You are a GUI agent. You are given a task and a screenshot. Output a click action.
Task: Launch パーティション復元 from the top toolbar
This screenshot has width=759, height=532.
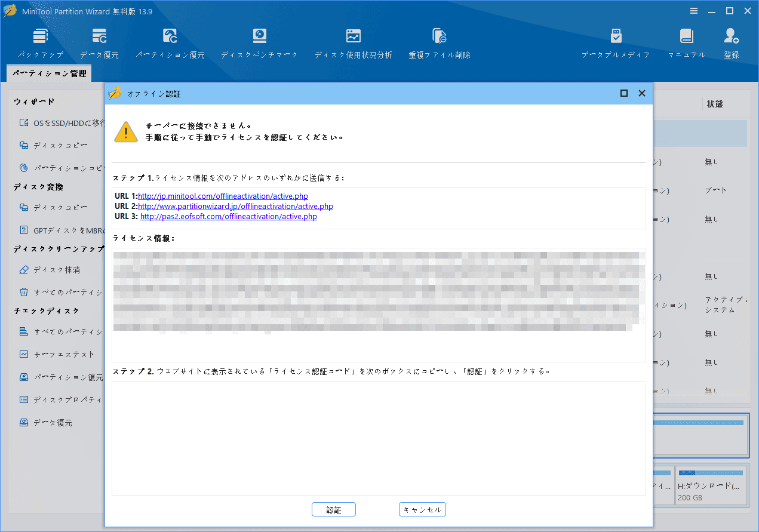tap(170, 44)
